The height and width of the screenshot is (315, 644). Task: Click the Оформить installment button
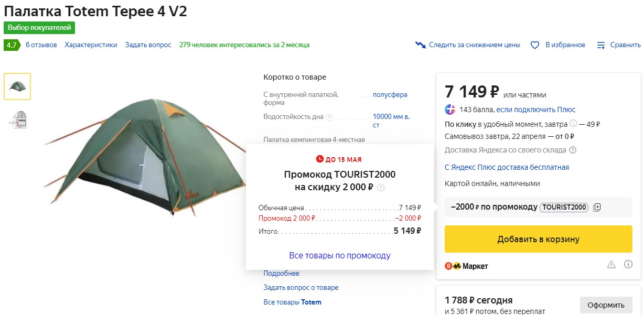pyautogui.click(x=606, y=305)
